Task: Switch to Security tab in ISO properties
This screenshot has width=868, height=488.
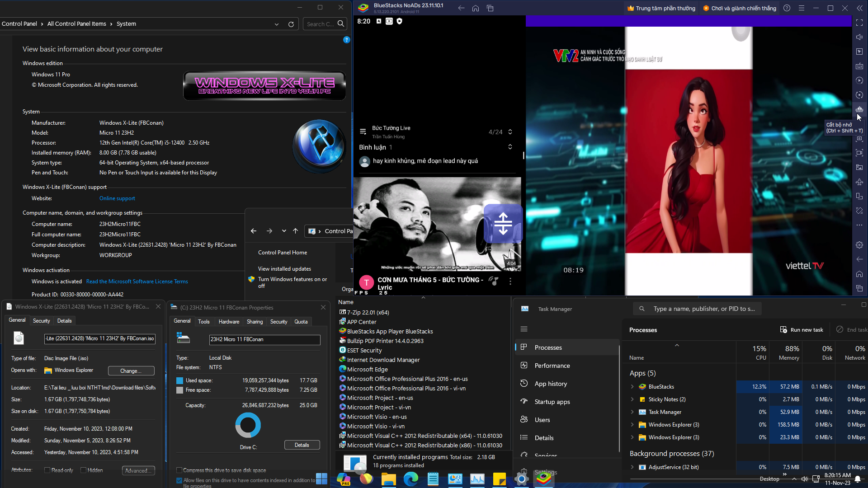Action: (x=42, y=321)
